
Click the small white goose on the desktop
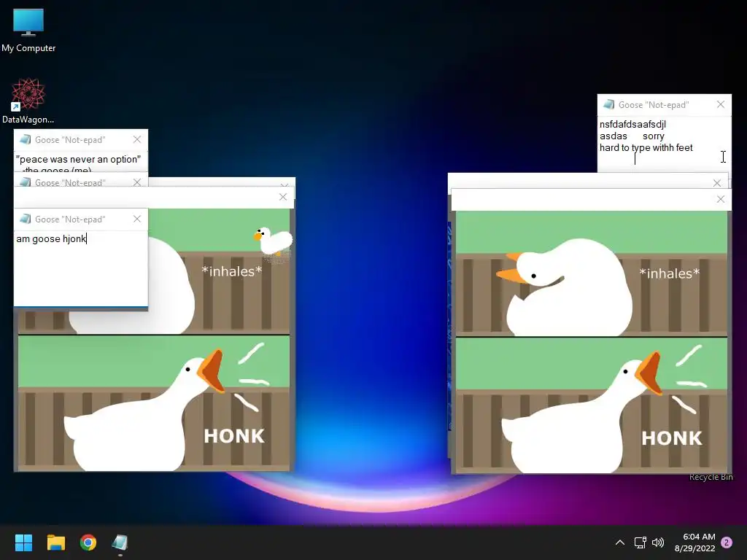[273, 241]
